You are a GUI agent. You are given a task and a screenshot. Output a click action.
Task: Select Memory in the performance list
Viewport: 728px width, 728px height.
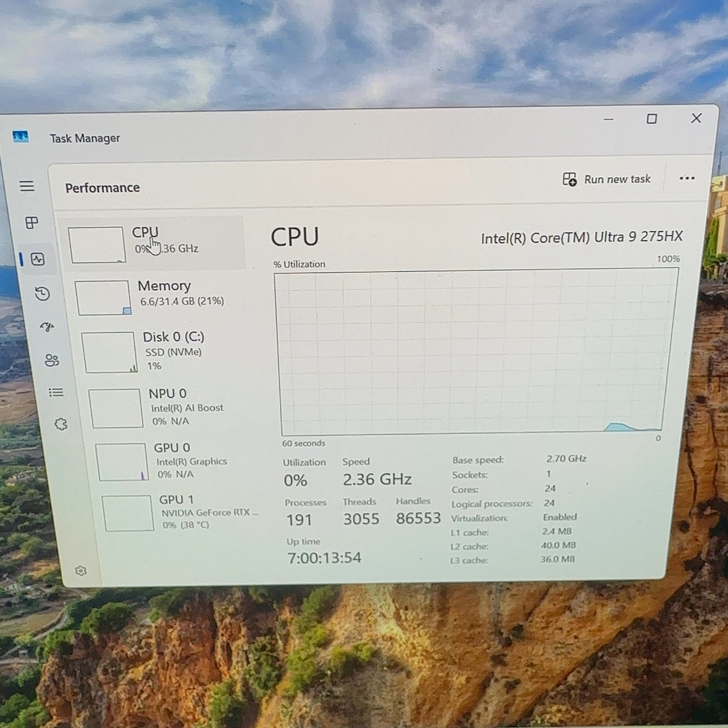click(x=160, y=297)
